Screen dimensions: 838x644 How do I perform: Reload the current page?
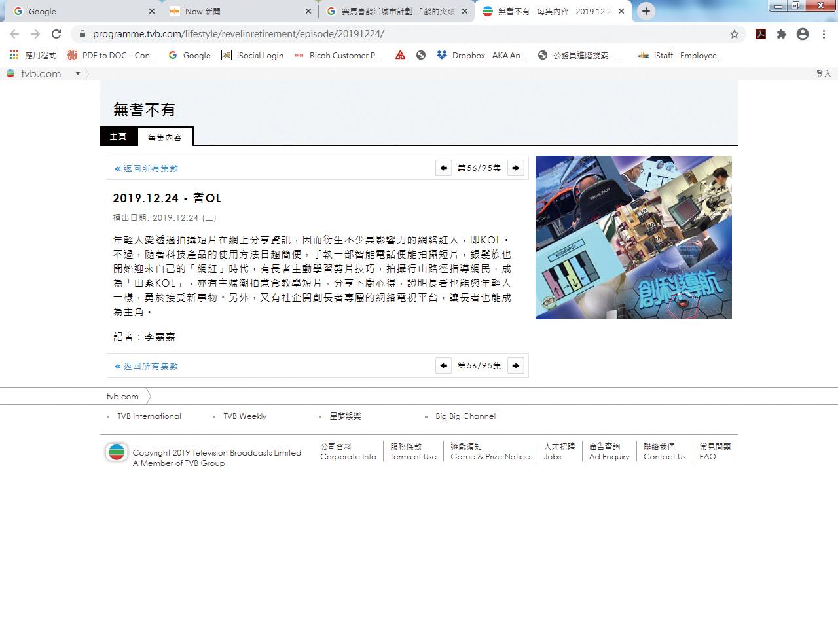click(x=56, y=34)
